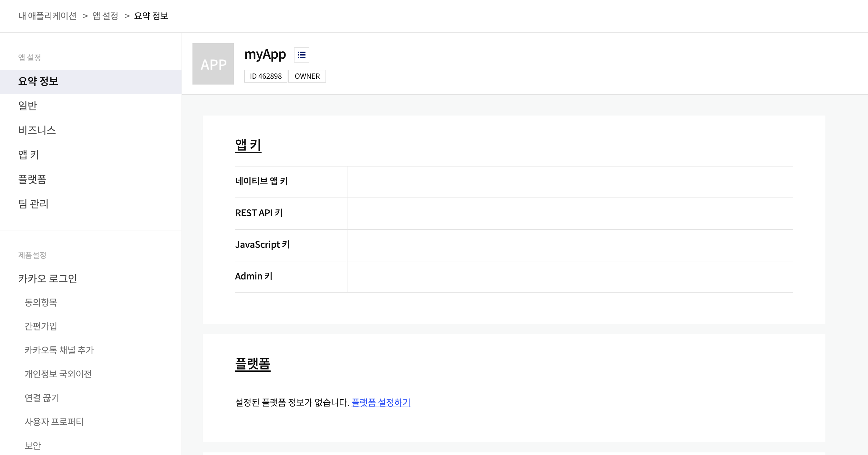
Task: Open 동의항목 submenu
Action: [41, 302]
